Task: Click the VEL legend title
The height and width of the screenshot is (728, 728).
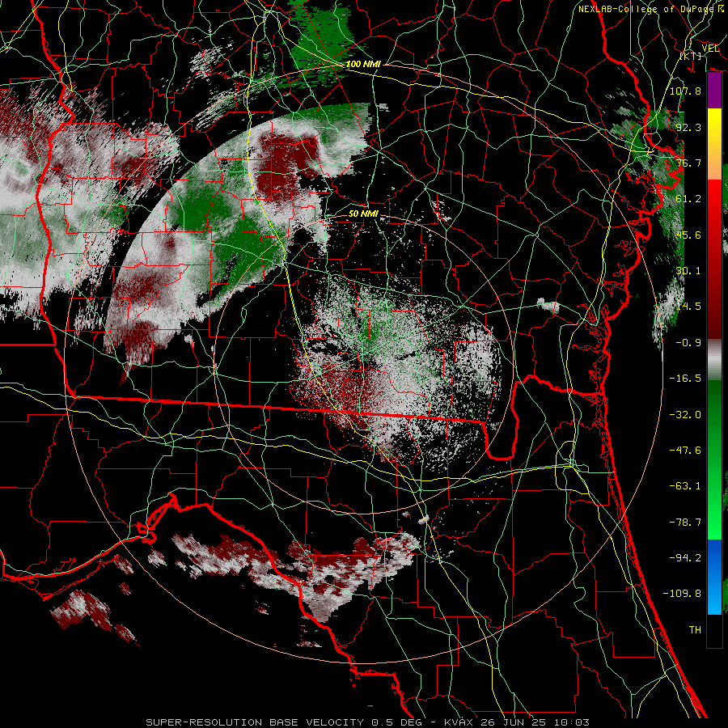Action: [x=710, y=49]
